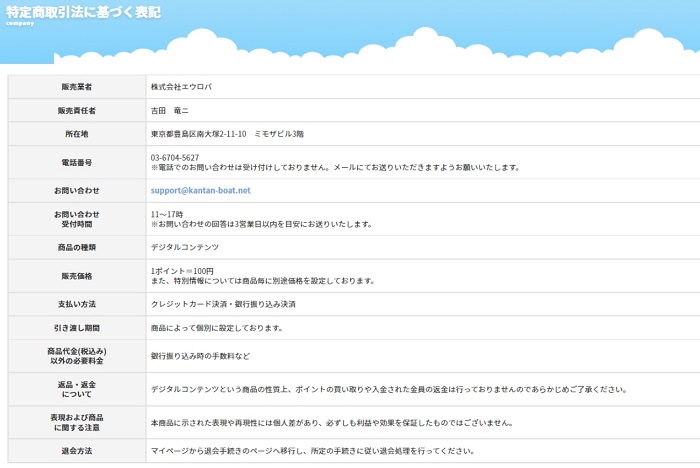The height and width of the screenshot is (468, 700).
Task: Click the クレジットカード決済・銀行振り込み決済 payment text
Action: (223, 304)
